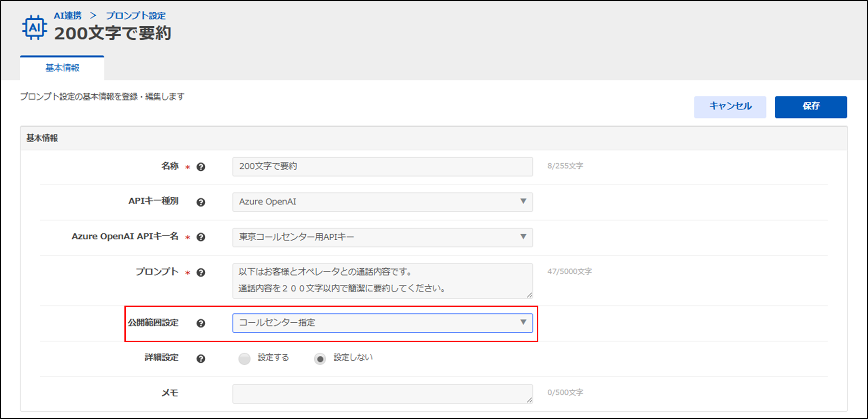Go to AI連携 breadcrumb link
The image size is (868, 419).
(x=68, y=15)
